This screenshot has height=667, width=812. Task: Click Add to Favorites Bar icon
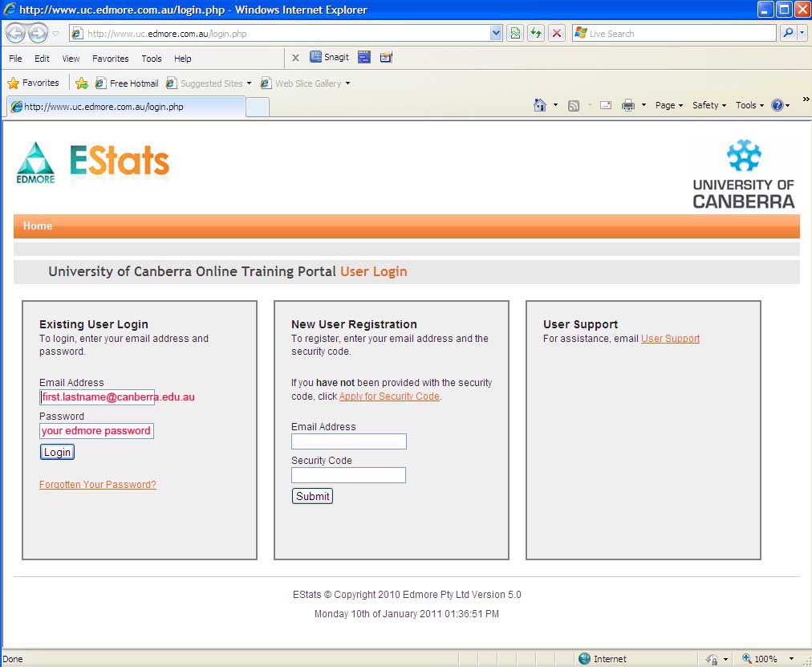(81, 83)
